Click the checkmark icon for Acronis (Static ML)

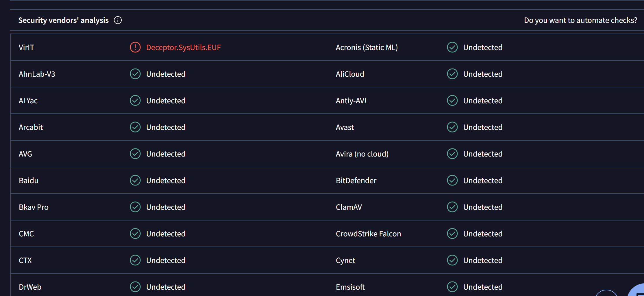pos(452,47)
